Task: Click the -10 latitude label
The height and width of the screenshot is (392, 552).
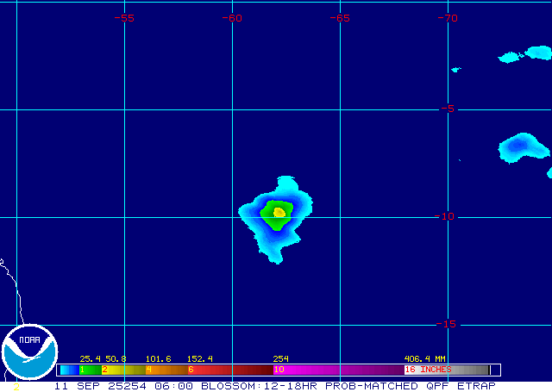Action: 445,216
